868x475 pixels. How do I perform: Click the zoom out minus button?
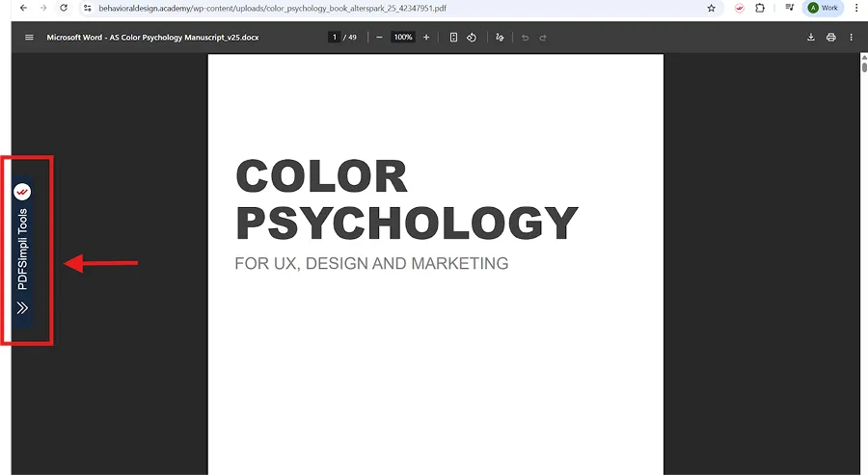coord(379,38)
